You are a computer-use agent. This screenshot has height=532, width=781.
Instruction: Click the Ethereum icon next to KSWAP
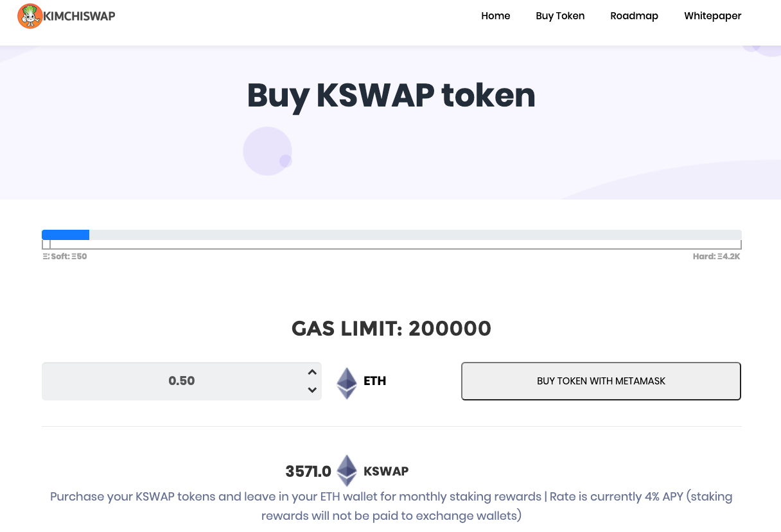point(347,470)
